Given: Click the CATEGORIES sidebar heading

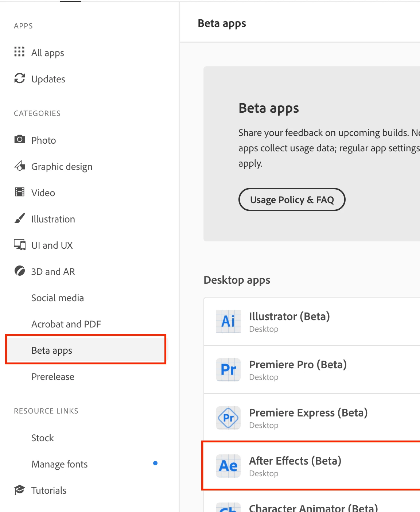Looking at the screenshot, I should point(37,113).
